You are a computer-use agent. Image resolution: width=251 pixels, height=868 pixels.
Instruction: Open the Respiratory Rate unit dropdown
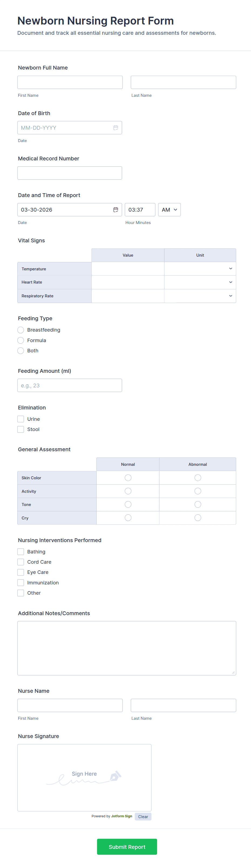(x=200, y=296)
